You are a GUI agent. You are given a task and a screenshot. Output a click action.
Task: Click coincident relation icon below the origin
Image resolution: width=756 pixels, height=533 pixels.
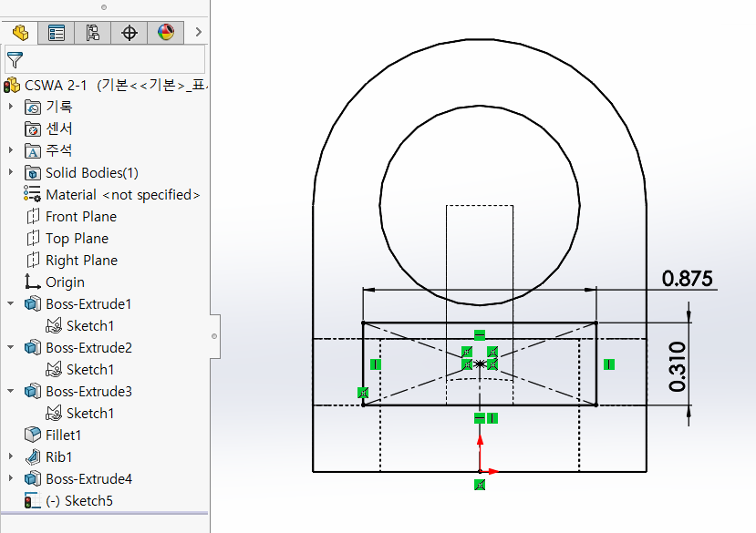coord(480,485)
